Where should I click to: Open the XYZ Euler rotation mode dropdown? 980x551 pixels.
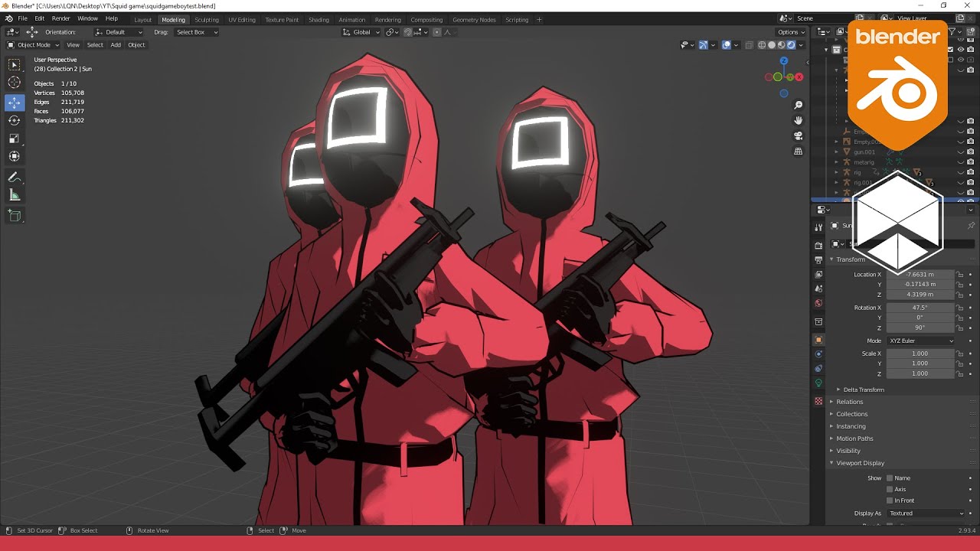coord(920,341)
